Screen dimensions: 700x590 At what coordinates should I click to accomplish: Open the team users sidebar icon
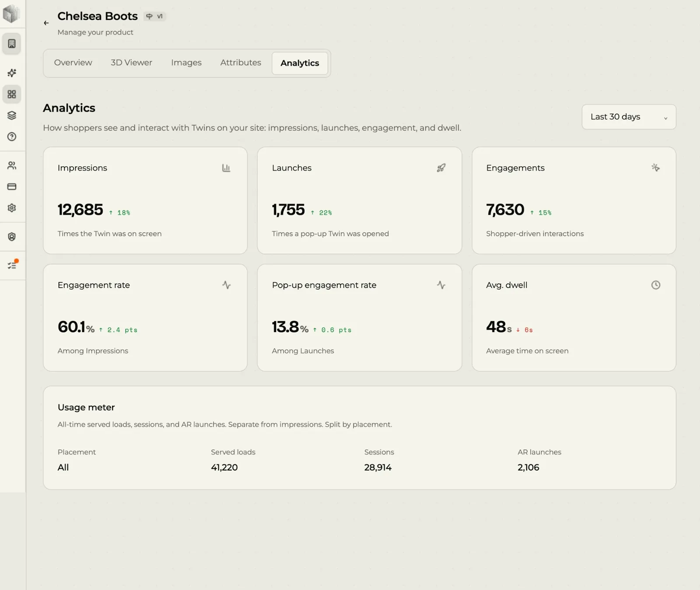[x=12, y=165]
